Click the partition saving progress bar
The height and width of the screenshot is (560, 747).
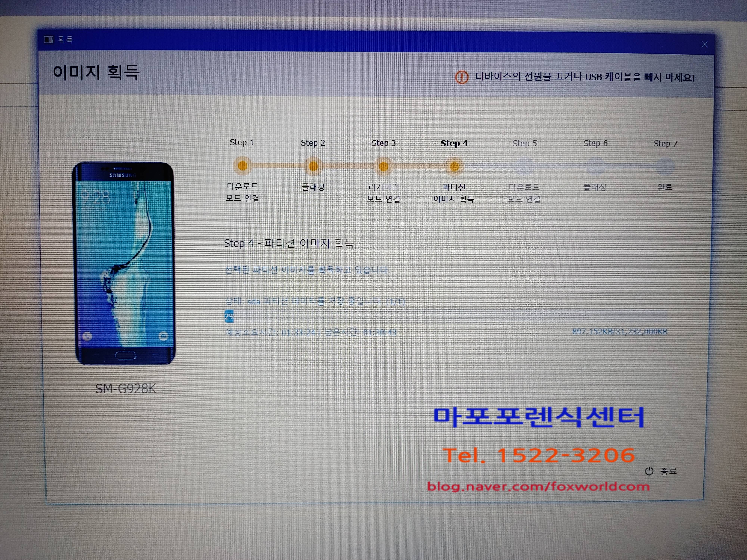(446, 316)
